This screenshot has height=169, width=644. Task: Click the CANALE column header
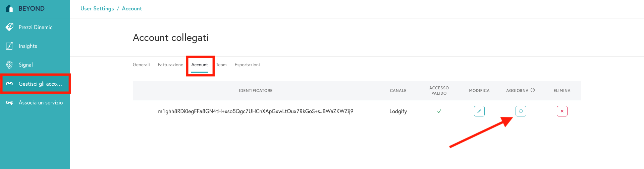398,91
